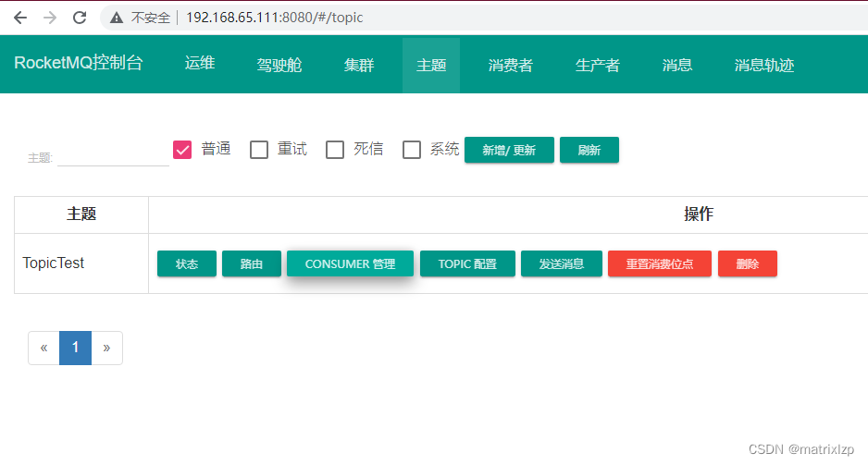
Task: Open 路由 for TopicTest
Action: (252, 263)
